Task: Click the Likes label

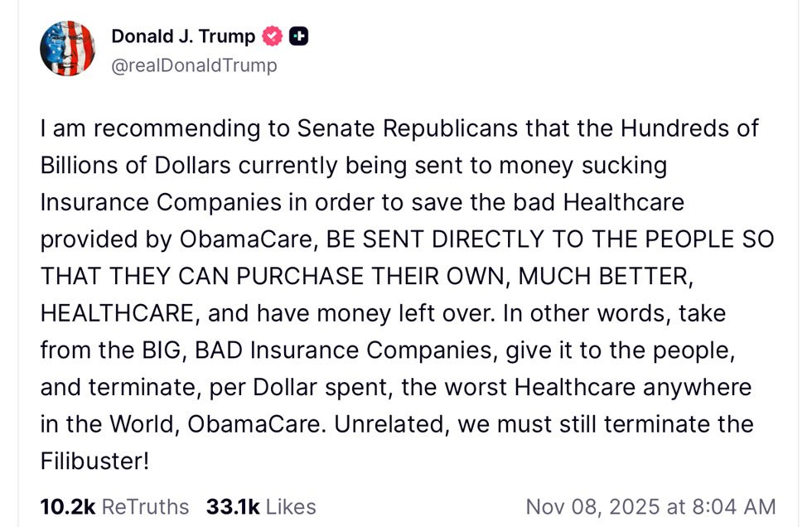Action: 290,506
